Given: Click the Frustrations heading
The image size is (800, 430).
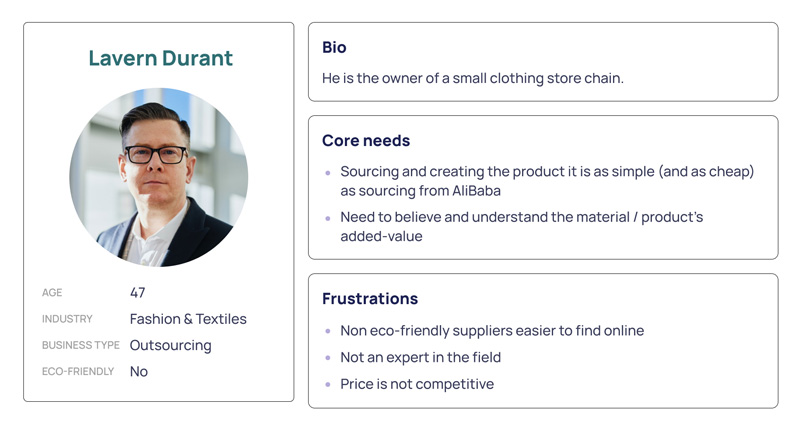Looking at the screenshot, I should (x=370, y=299).
